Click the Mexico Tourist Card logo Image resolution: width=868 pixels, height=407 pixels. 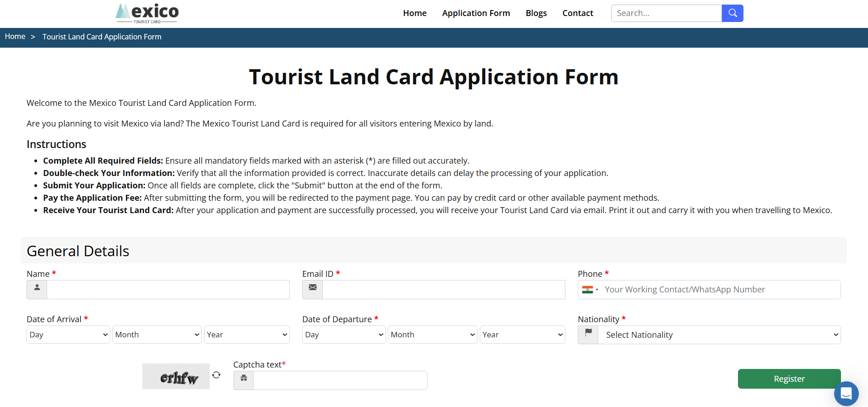pyautogui.click(x=147, y=13)
